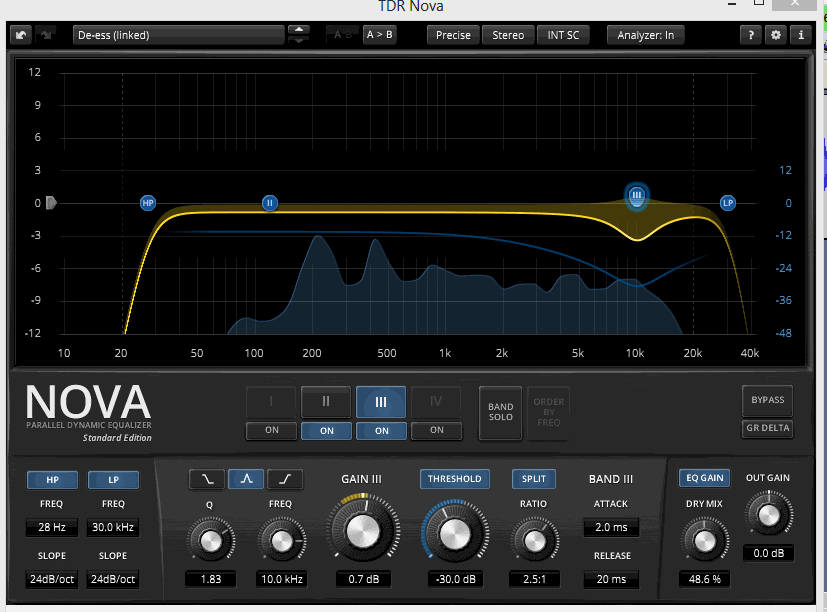Click the BYPASS button
This screenshot has height=612, width=827.
click(767, 400)
